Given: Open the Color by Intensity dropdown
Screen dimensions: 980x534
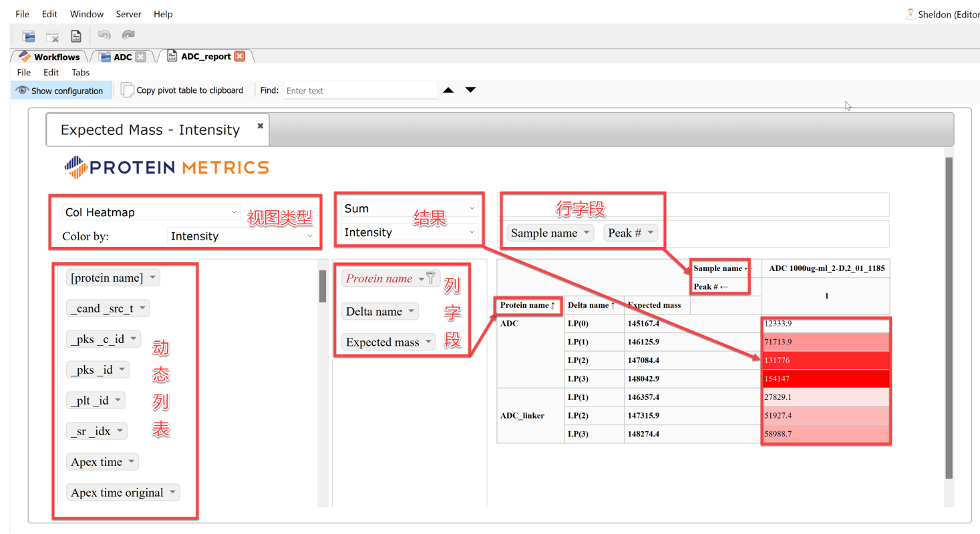Looking at the screenshot, I should [x=242, y=236].
